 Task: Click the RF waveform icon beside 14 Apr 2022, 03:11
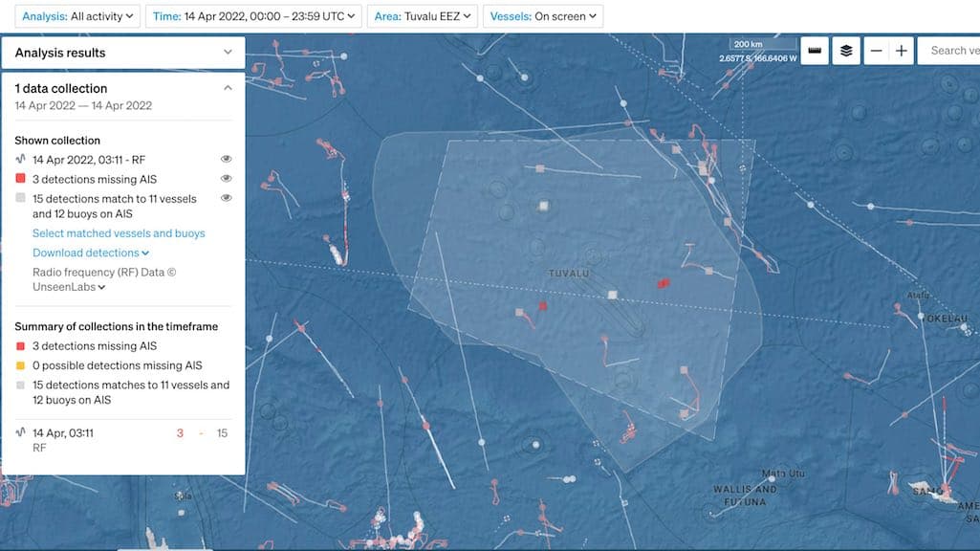(21, 159)
